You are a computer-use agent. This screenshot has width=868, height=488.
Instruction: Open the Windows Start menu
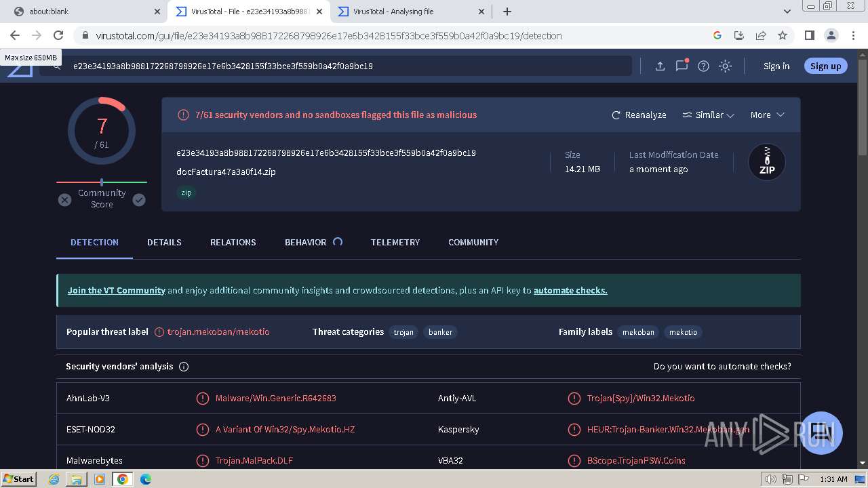pyautogui.click(x=18, y=479)
